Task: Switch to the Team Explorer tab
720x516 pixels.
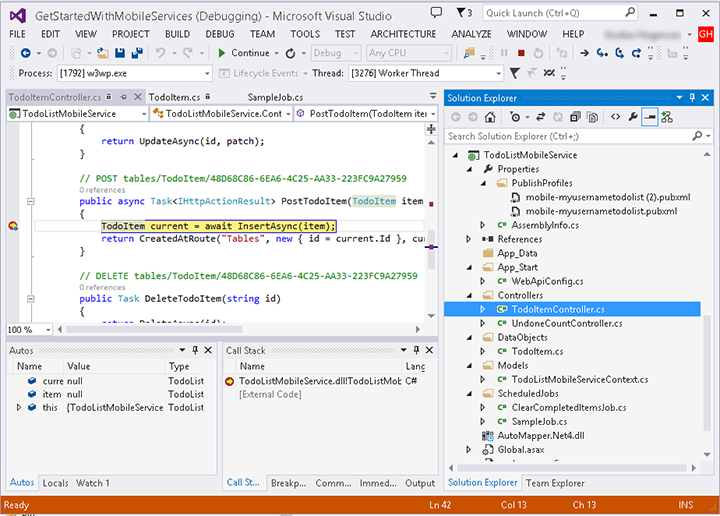Action: [x=555, y=483]
